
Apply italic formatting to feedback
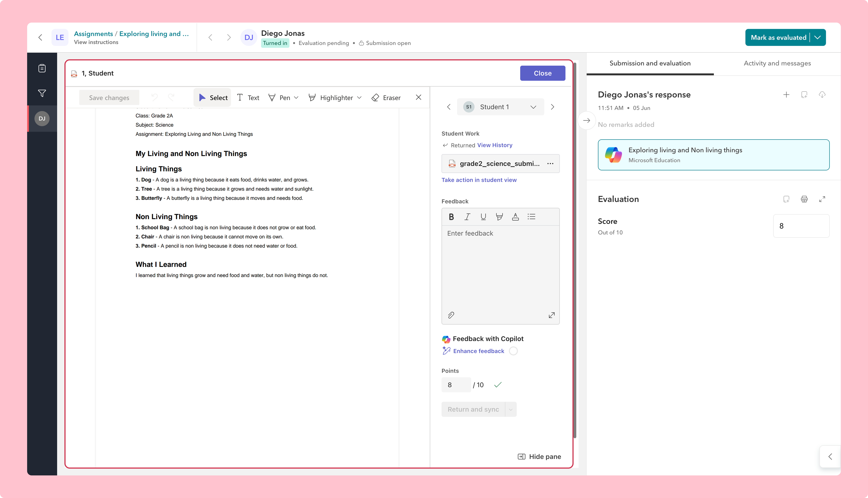[467, 217]
